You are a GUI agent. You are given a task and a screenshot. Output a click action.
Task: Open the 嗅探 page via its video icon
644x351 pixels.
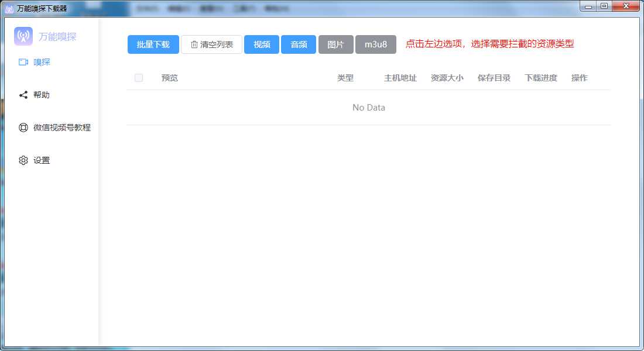point(23,62)
